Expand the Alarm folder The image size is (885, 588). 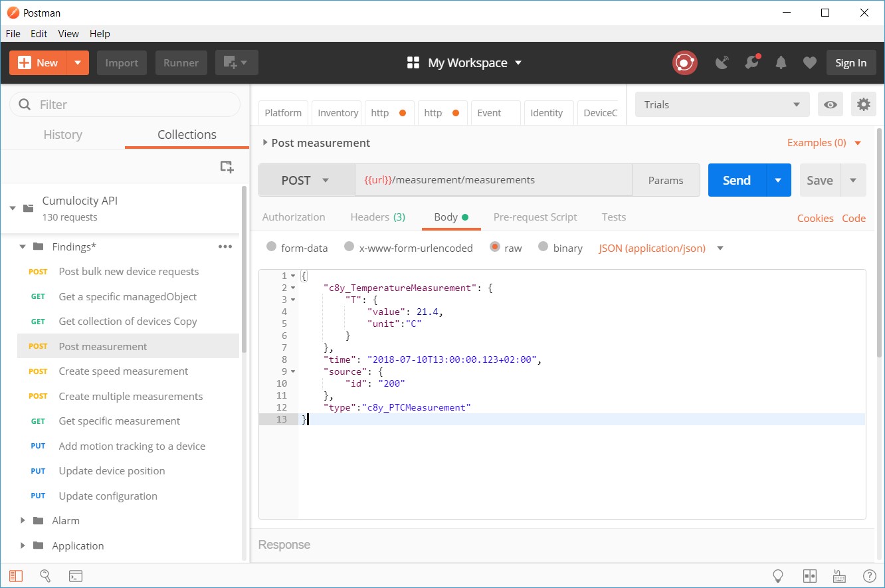[23, 521]
